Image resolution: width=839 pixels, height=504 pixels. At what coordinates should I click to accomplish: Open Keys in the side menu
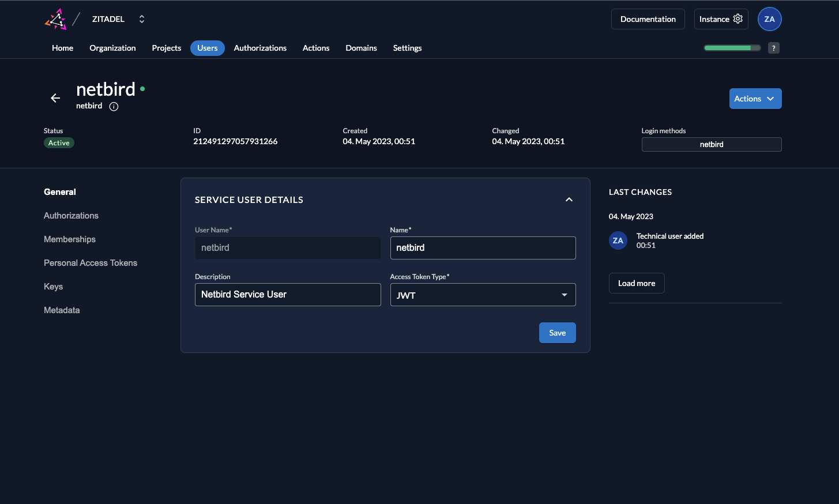point(53,287)
